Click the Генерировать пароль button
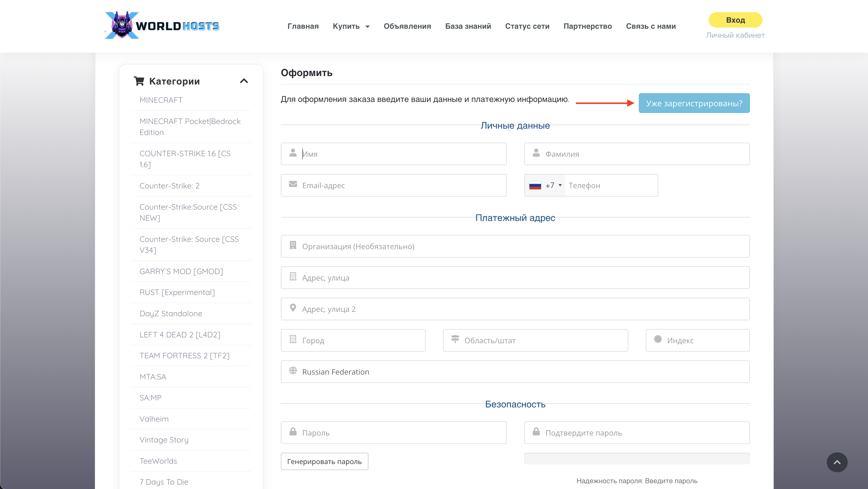Image resolution: width=868 pixels, height=489 pixels. 325,461
